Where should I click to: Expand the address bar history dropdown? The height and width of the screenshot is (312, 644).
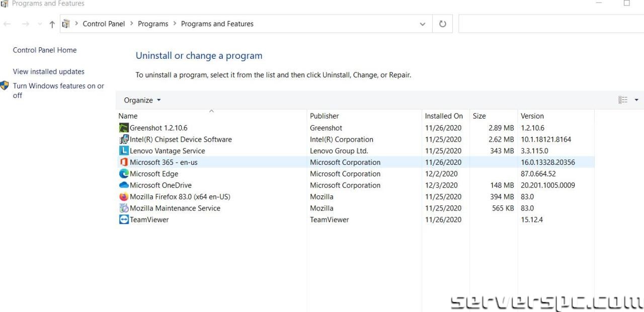coord(422,24)
